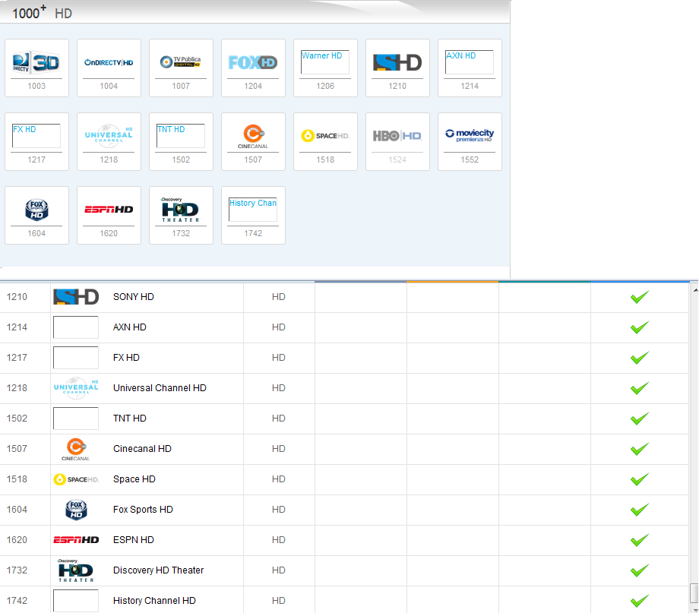Screen dimensions: 699x616
Task: Click the ESPN HD channel logo
Action: click(108, 209)
